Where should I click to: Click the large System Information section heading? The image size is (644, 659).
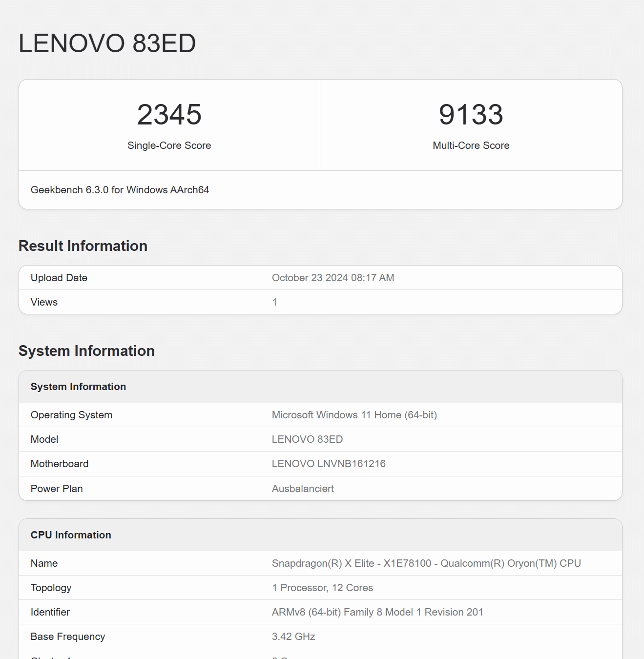point(87,350)
